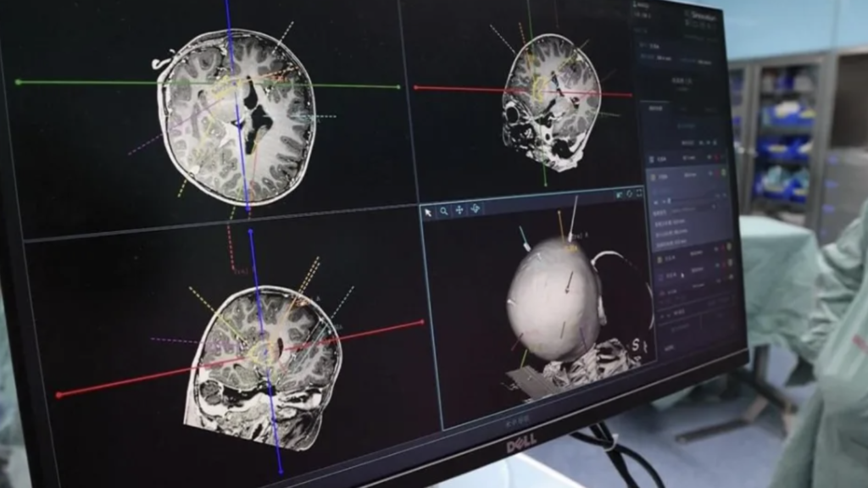Click the 3D skull model in bottom-right viewport
This screenshot has width=868, height=488.
tap(554, 302)
